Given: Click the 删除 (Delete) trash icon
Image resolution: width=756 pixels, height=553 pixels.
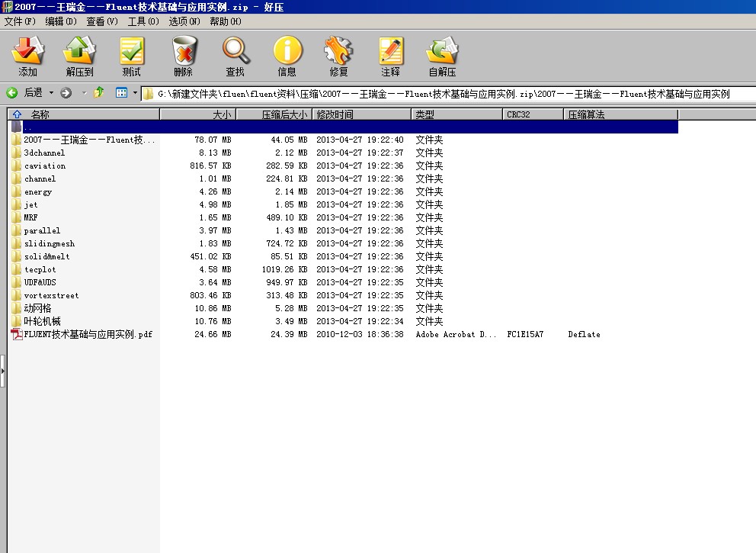Looking at the screenshot, I should tap(184, 56).
